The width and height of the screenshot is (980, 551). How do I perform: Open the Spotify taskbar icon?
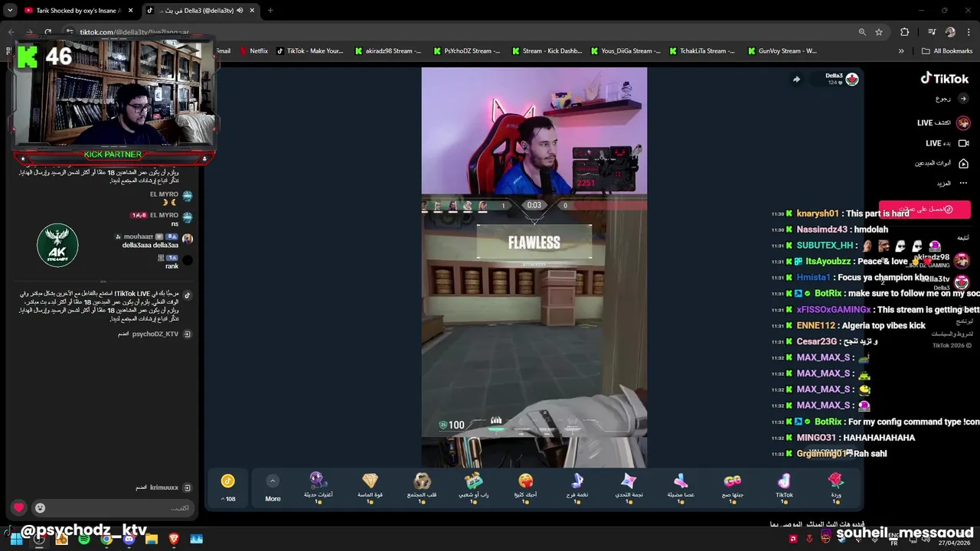[84, 539]
